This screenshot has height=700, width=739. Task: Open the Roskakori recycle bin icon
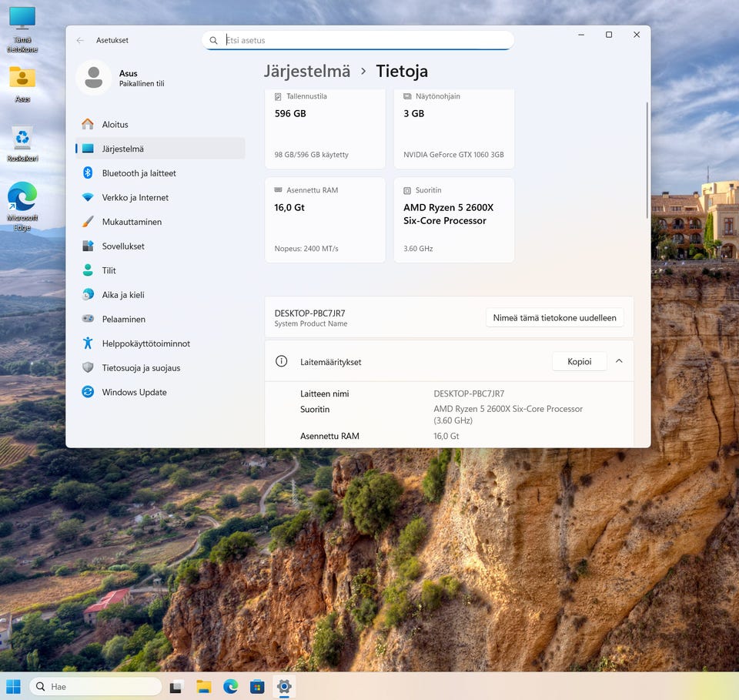(22, 144)
